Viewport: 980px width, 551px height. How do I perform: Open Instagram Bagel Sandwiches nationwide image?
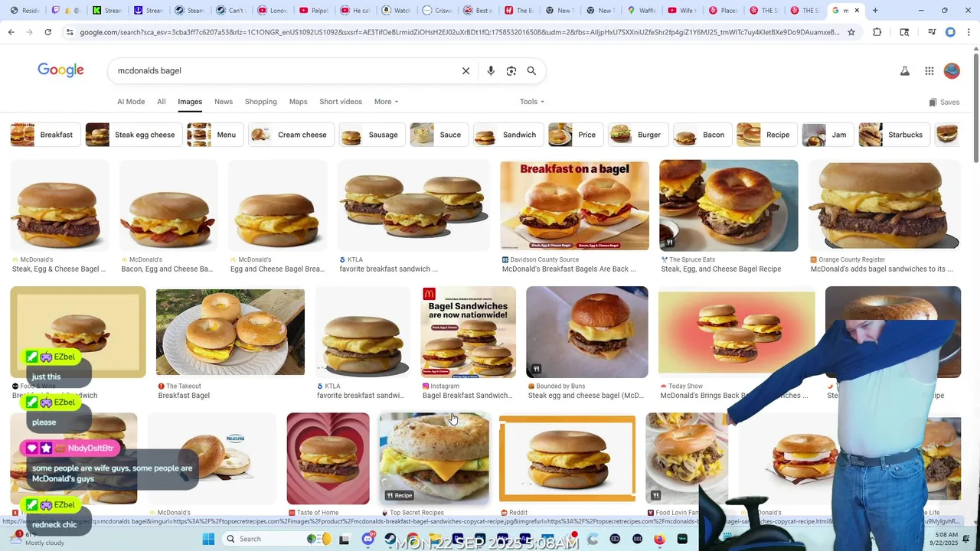point(468,332)
